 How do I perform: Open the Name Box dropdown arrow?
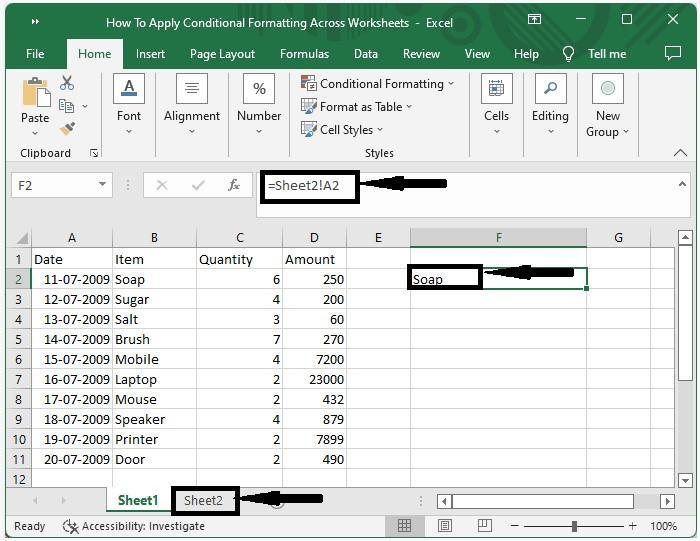click(x=103, y=185)
